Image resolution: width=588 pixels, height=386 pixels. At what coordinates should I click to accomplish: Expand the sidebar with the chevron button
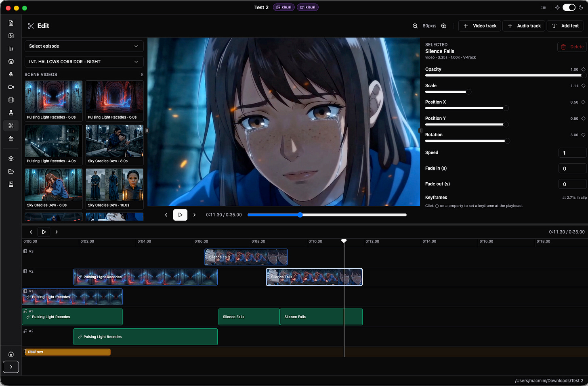point(11,367)
